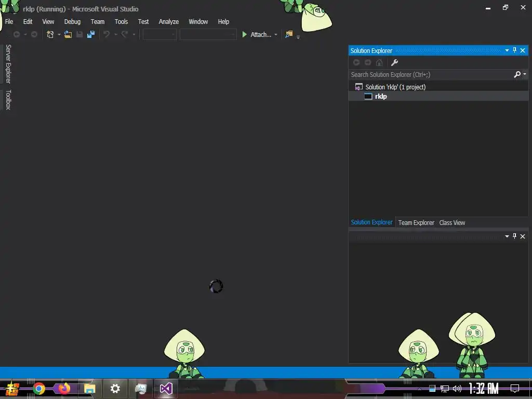This screenshot has height=399, width=532.
Task: Click the Search Solution Explorer field
Action: [x=431, y=75]
